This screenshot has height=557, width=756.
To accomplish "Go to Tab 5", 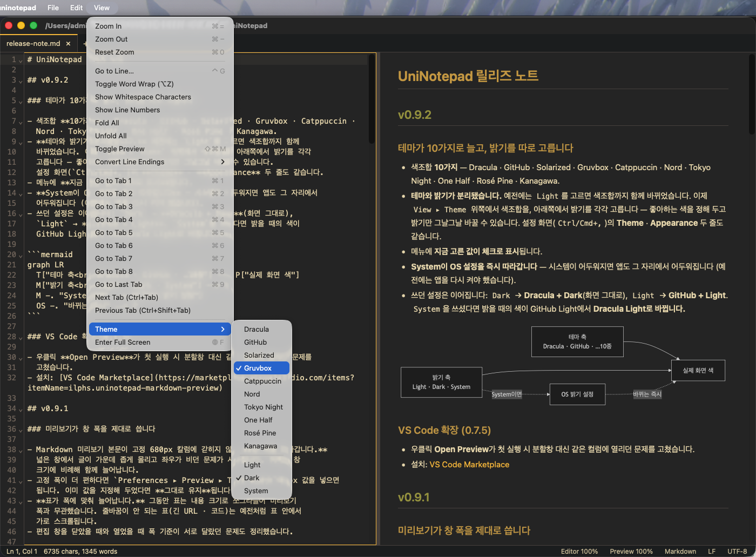I will coord(160,232).
